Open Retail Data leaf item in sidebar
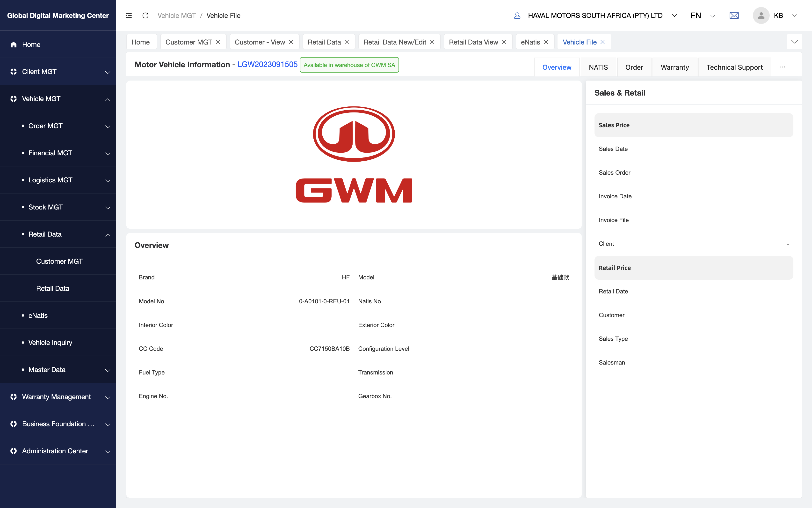This screenshot has width=812, height=508. coord(58,288)
